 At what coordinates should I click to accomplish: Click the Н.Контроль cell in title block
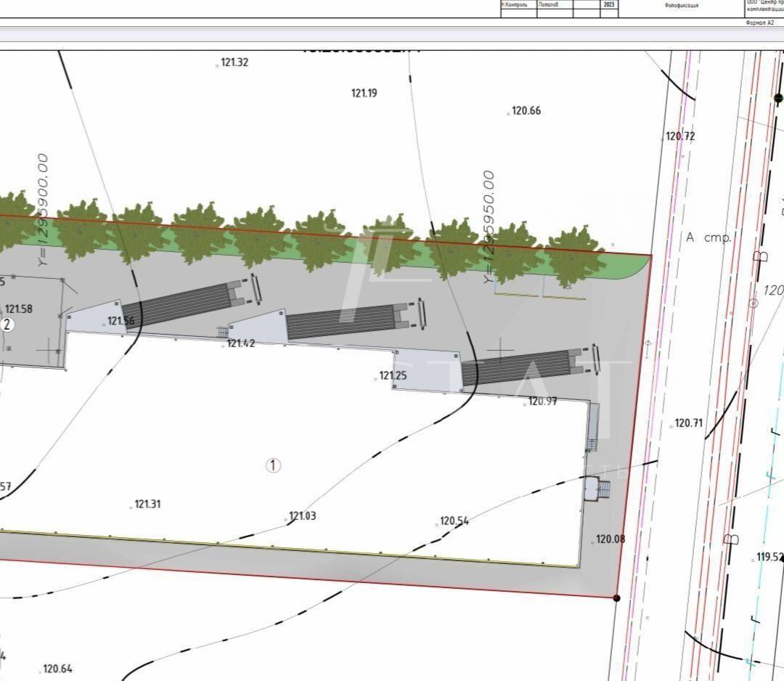point(518,4)
